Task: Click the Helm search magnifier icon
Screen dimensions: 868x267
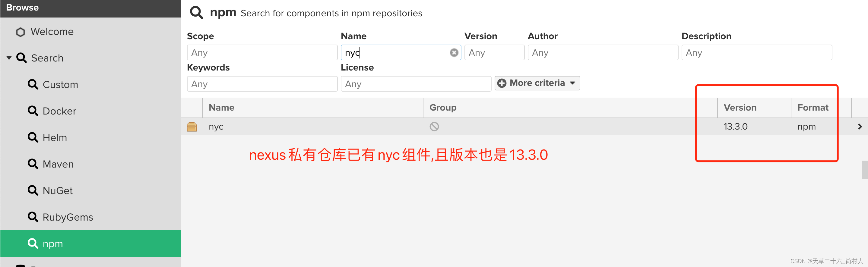Action: tap(33, 137)
